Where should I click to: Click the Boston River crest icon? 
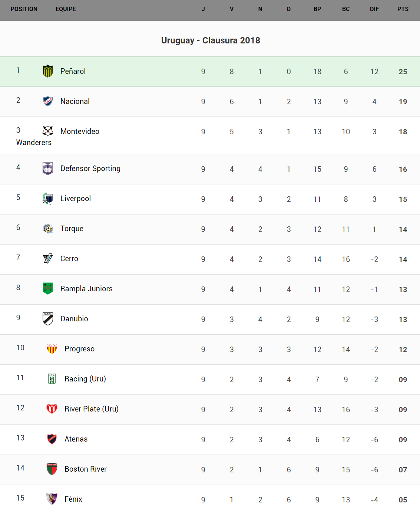click(x=52, y=469)
